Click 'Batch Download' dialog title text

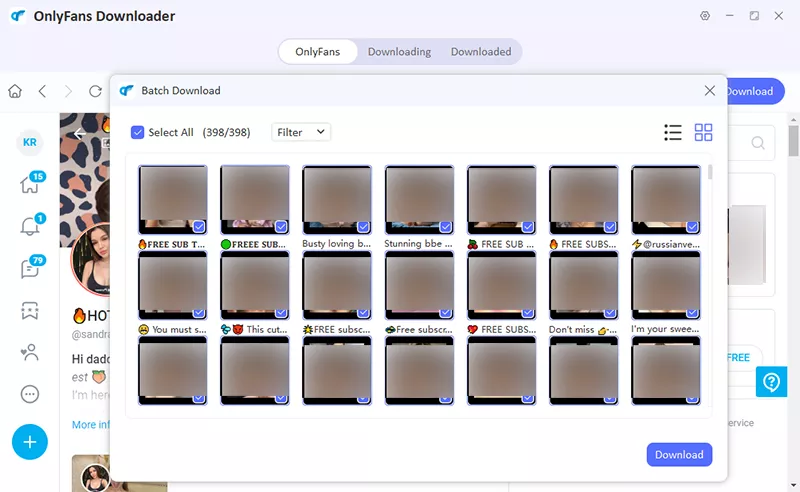181,90
